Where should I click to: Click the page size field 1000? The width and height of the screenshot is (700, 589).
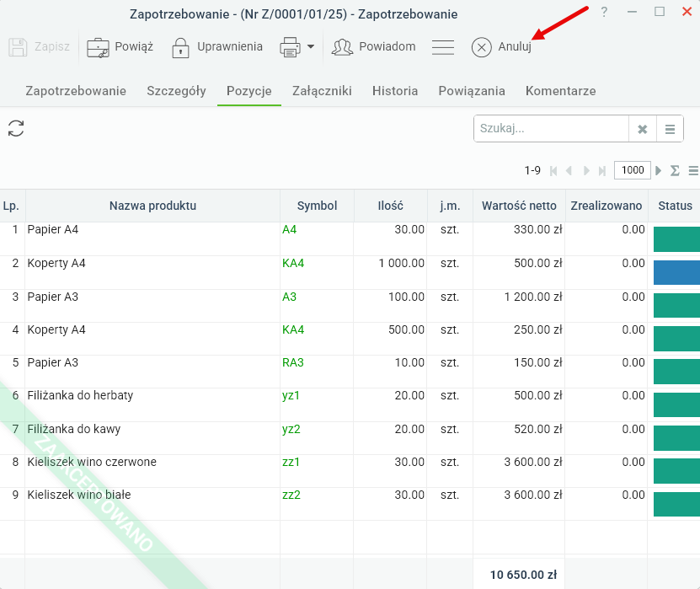point(632,170)
